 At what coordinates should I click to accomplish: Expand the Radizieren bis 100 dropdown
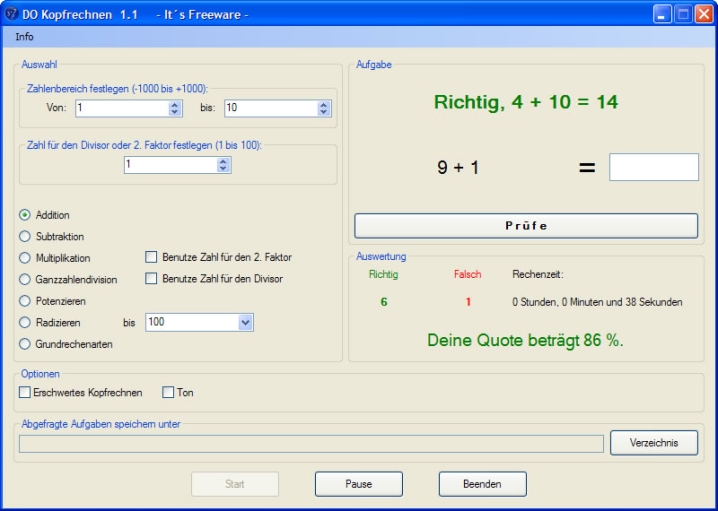(x=245, y=322)
